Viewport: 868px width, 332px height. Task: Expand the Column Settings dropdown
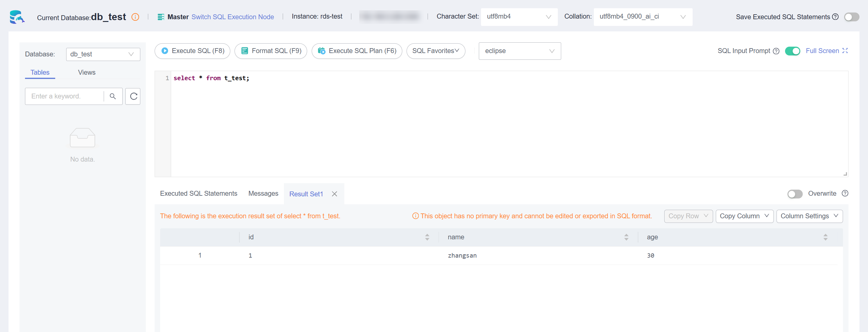tap(809, 216)
